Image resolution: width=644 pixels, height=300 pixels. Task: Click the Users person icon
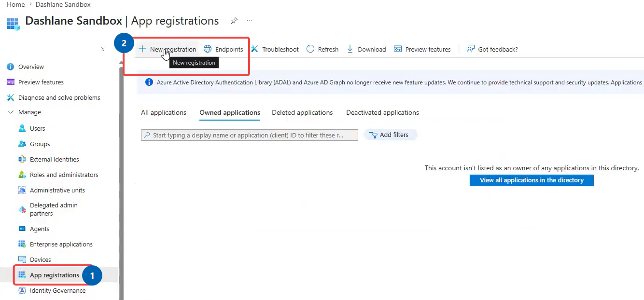click(22, 128)
